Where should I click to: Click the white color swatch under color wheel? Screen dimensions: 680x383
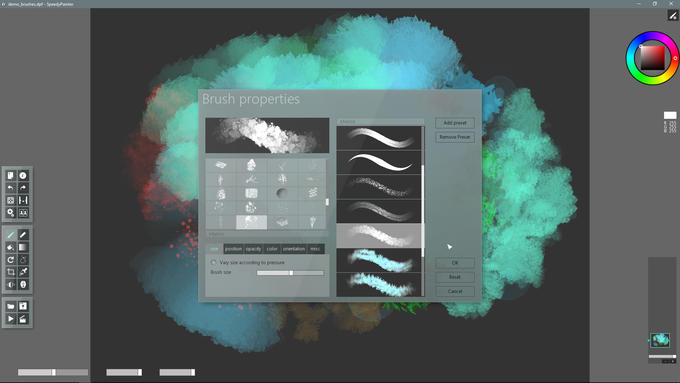(670, 115)
